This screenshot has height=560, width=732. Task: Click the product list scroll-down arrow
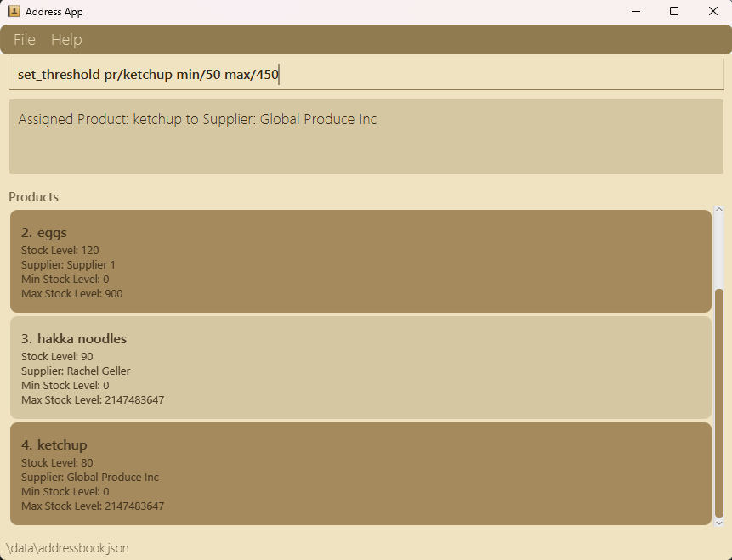(x=719, y=523)
